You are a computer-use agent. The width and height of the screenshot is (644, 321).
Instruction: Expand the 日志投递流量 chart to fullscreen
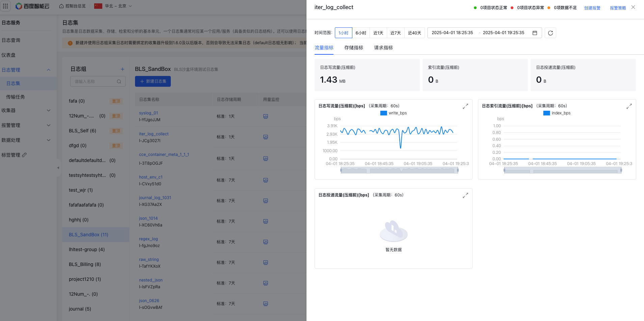pos(465,195)
